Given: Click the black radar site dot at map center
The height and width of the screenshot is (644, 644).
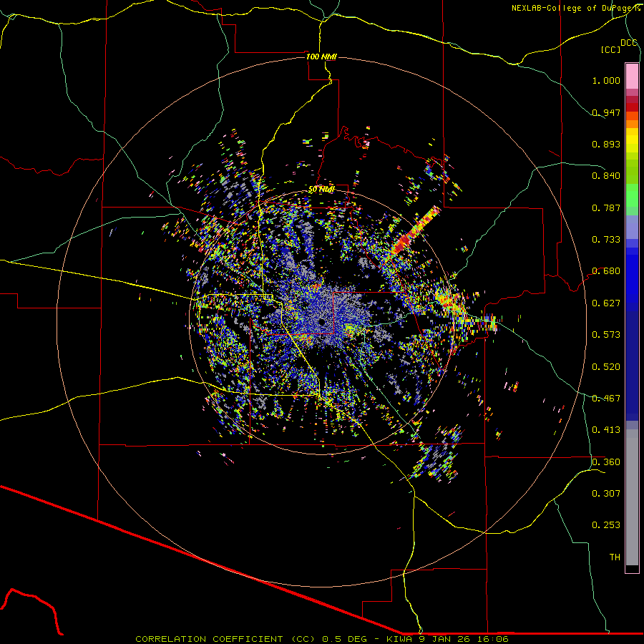Looking at the screenshot, I should (321, 322).
